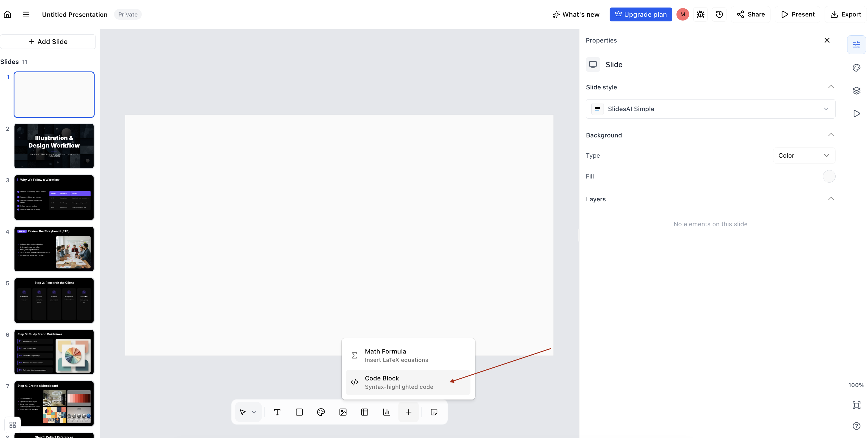
Task: Open the Image insert tool
Action: click(x=343, y=412)
